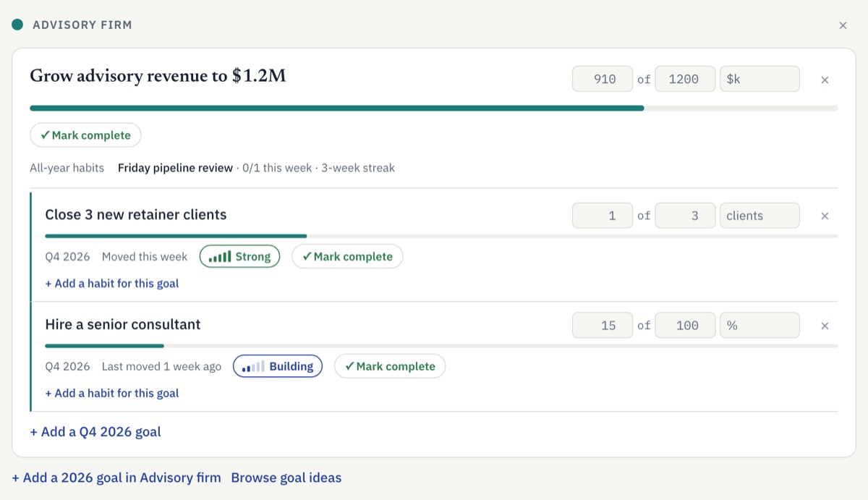The height and width of the screenshot is (500, 868).
Task: Edit the 100 target value field
Action: pyautogui.click(x=685, y=326)
